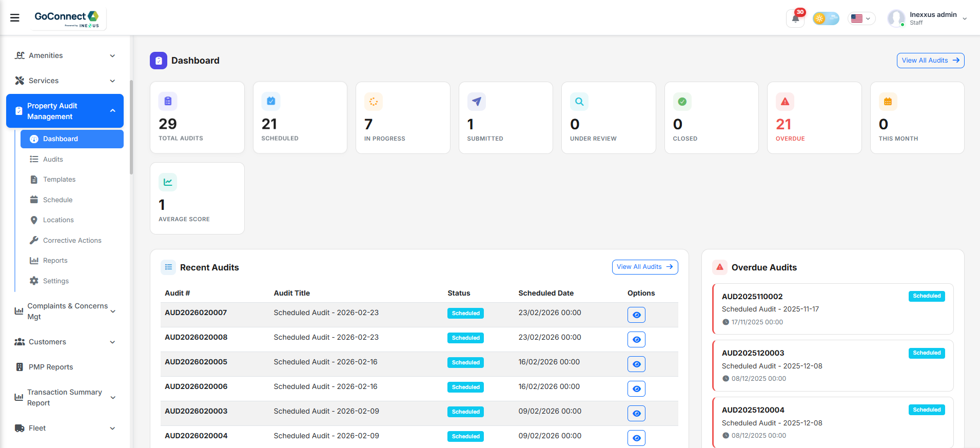Collapse Property Audit Management section
Image resolution: width=980 pixels, height=448 pixels.
tap(65, 111)
